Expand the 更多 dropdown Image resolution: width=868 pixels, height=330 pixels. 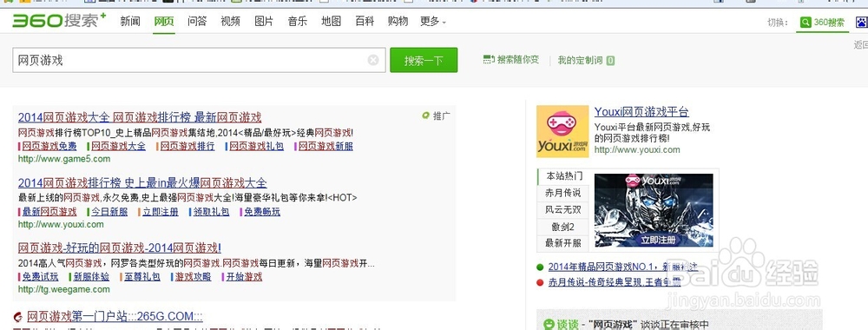point(433,22)
